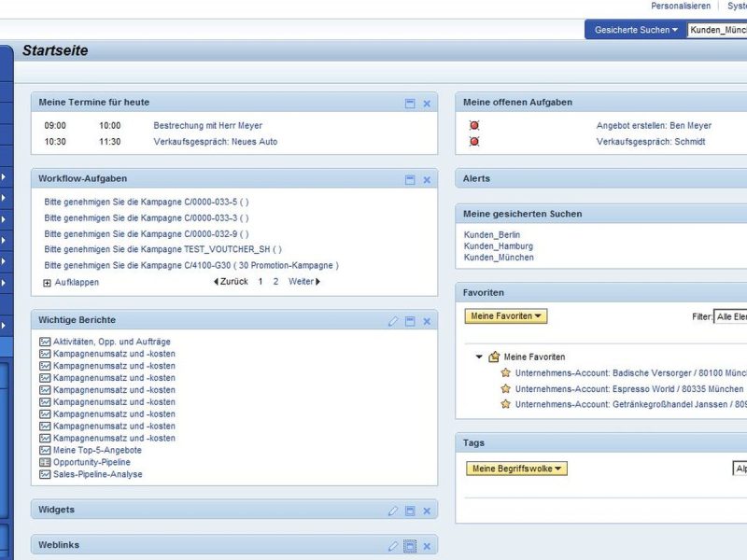
Task: Click the Kunden_München saved search field
Action: tap(717, 30)
